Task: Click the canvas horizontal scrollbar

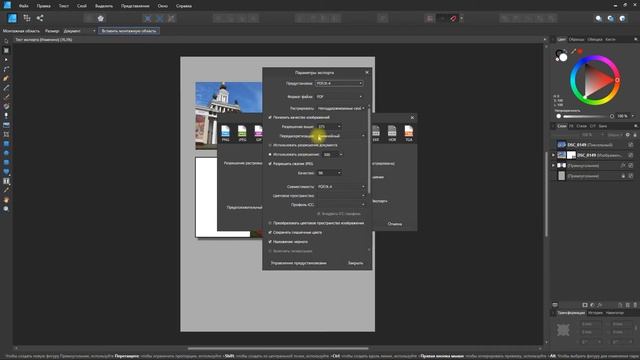Action: coord(278,349)
